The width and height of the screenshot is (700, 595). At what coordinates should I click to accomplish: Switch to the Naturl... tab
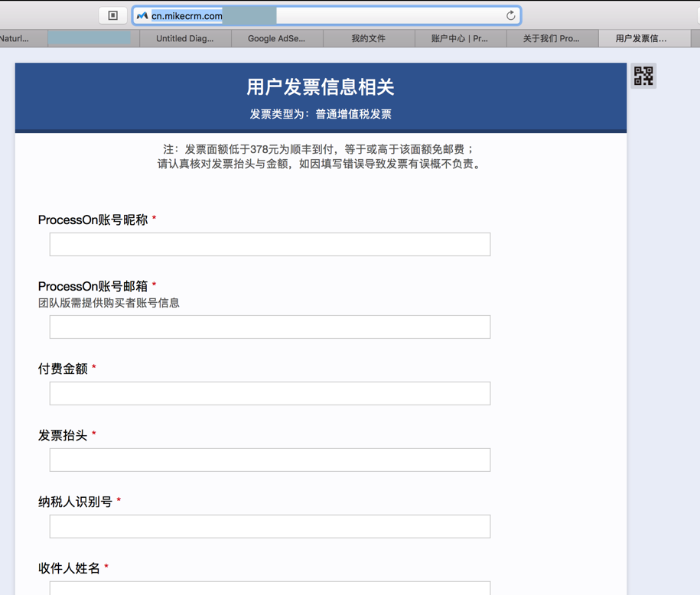coord(19,38)
